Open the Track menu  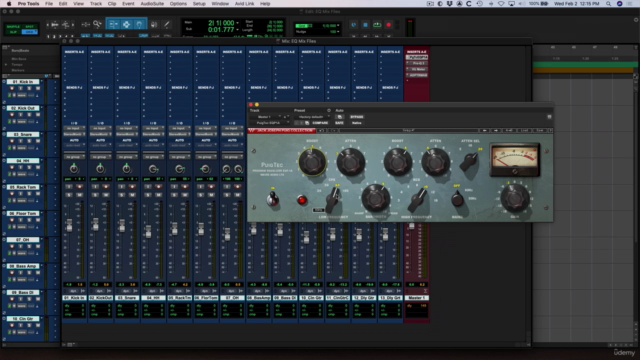pos(96,4)
